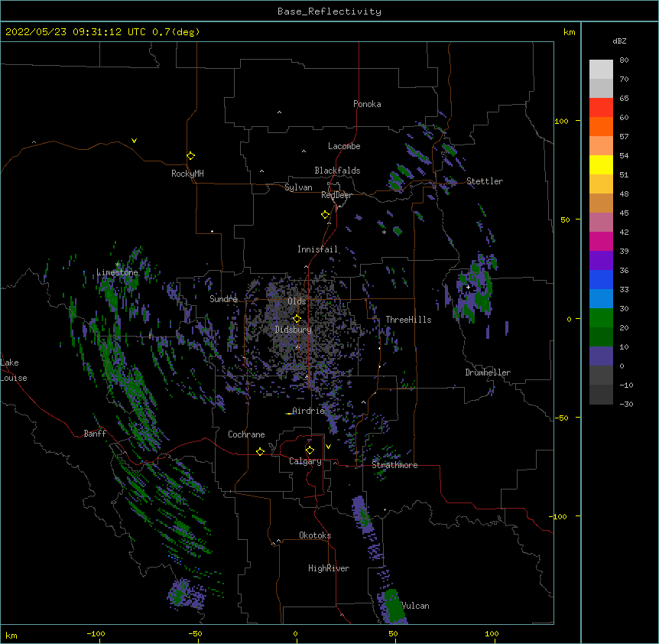
Task: Click the yellow diamond marker inside Calgary
Action: [310, 450]
